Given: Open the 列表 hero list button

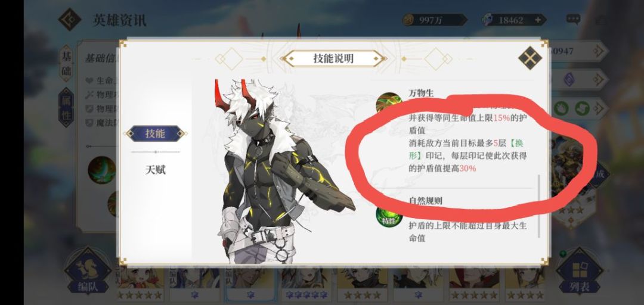Looking at the screenshot, I should click(x=580, y=271).
